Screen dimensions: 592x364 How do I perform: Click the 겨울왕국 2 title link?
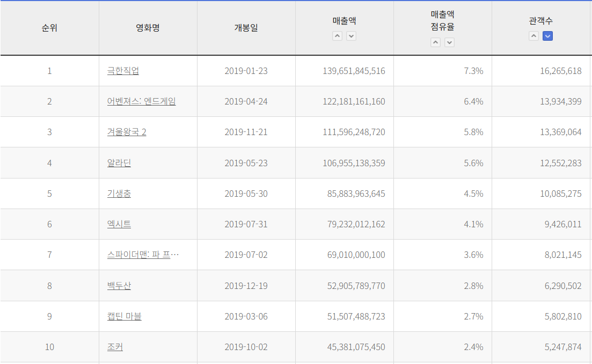tap(127, 132)
